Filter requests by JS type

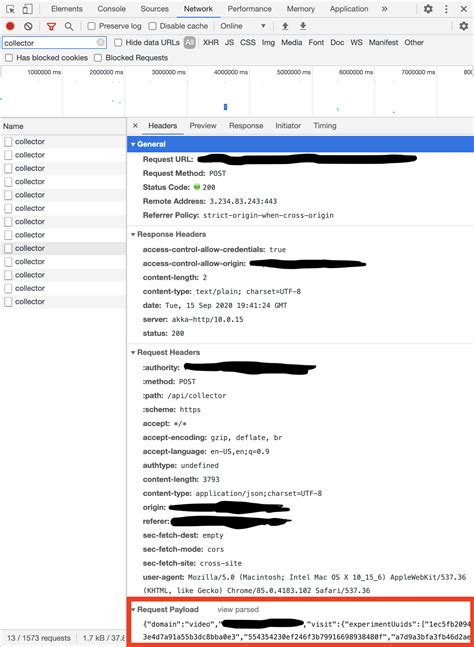click(x=229, y=43)
